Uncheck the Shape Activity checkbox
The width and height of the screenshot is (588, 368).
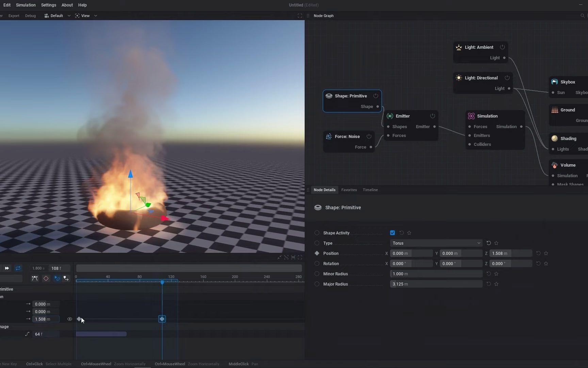click(392, 233)
